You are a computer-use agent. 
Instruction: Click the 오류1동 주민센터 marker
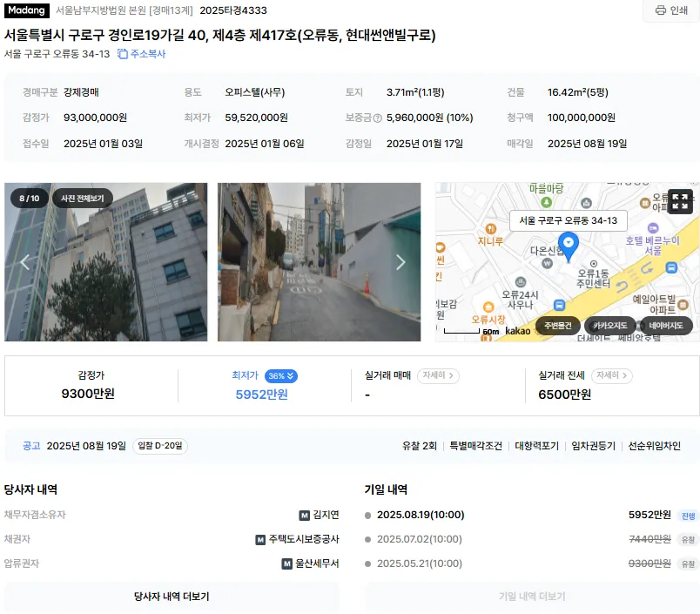click(x=594, y=264)
